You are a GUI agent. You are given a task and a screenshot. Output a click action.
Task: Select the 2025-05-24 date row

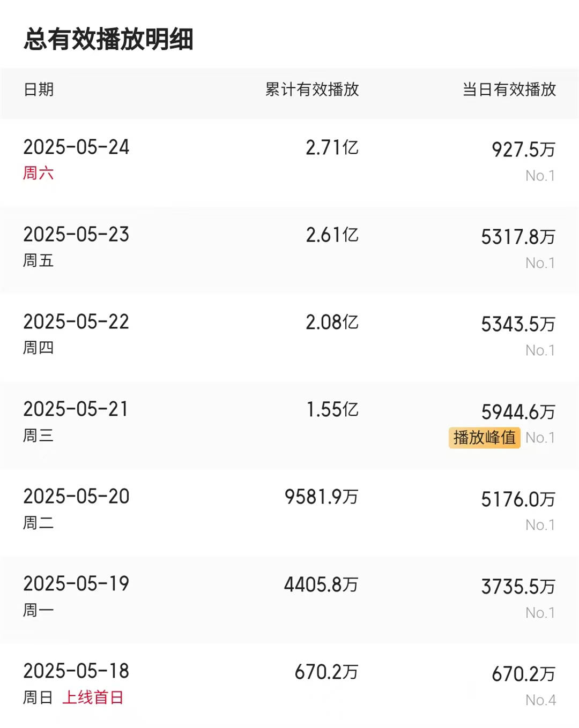point(289,163)
